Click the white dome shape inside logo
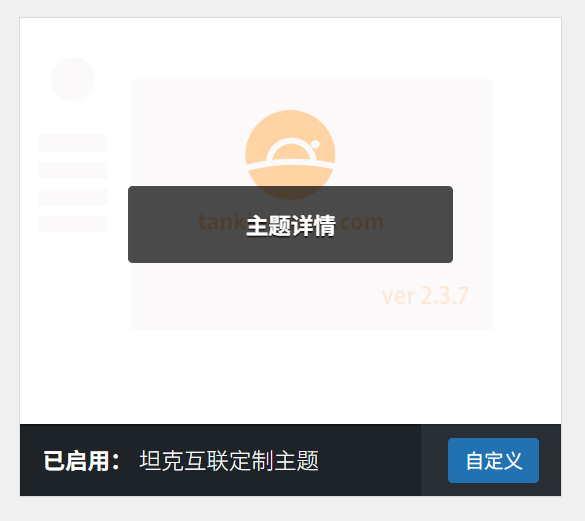 click(x=291, y=149)
